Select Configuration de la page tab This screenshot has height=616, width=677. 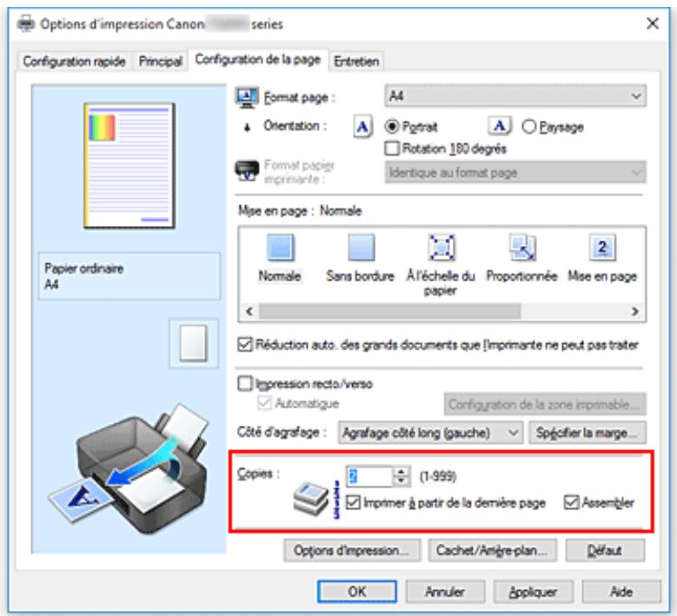pyautogui.click(x=258, y=60)
